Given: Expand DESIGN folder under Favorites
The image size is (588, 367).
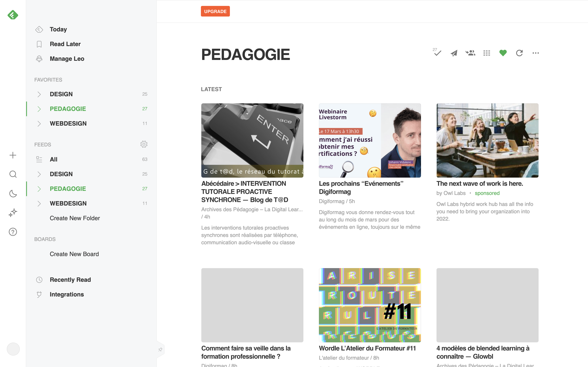Looking at the screenshot, I should (x=39, y=94).
